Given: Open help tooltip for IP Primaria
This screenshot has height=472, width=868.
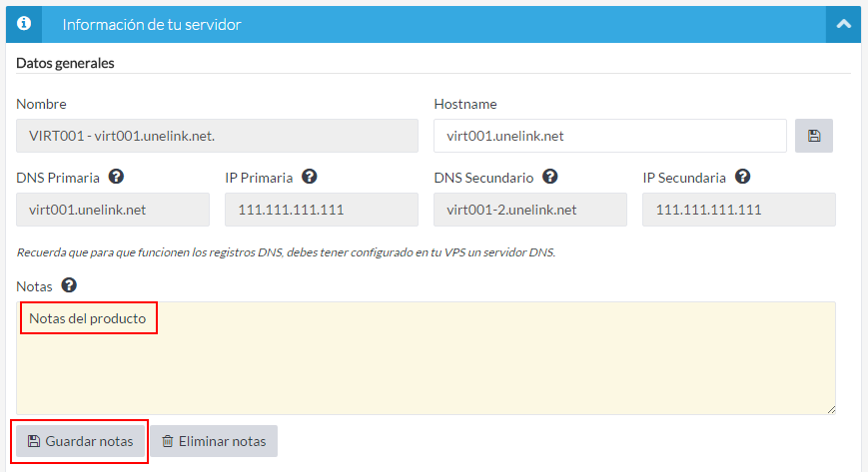Looking at the screenshot, I should 310,178.
